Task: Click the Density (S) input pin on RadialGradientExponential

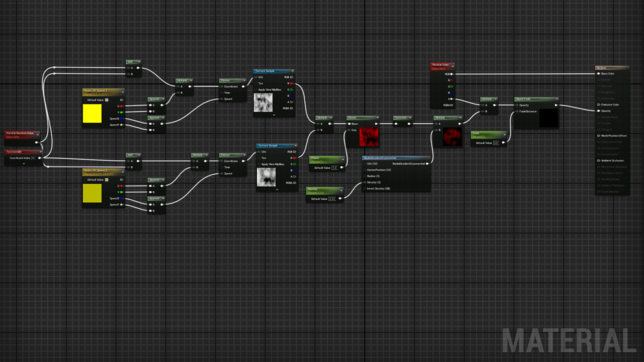Action: point(365,182)
